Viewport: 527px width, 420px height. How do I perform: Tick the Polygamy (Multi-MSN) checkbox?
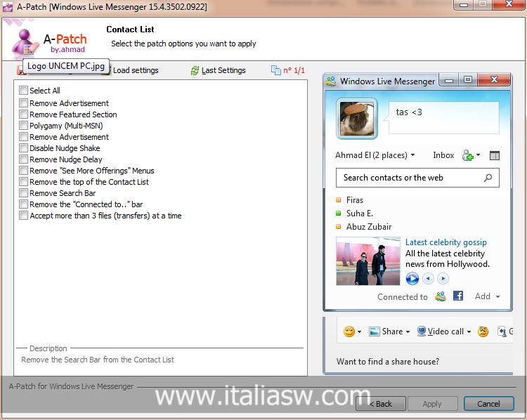pos(23,126)
